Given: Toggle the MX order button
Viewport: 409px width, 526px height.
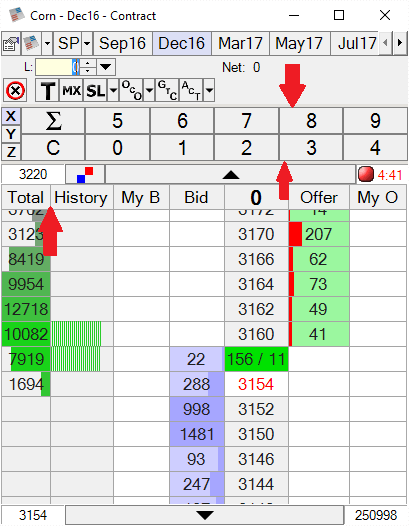Looking at the screenshot, I should click(71, 90).
